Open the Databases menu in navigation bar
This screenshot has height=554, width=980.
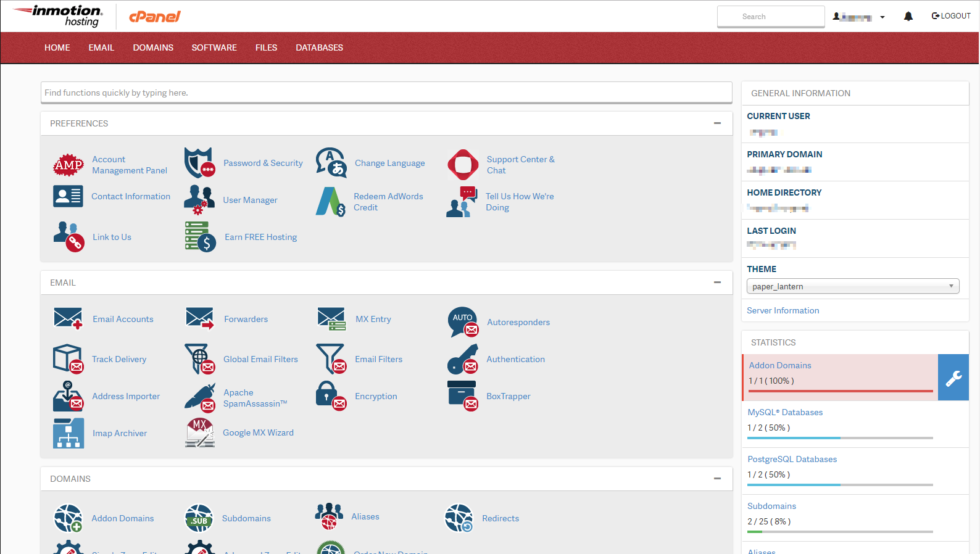(319, 48)
